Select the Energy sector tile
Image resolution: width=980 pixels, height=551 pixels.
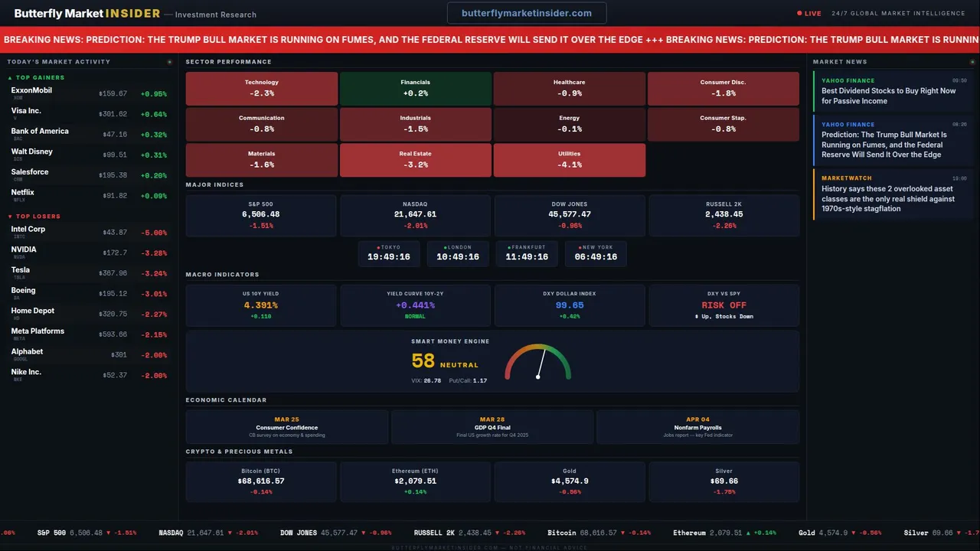[x=570, y=124]
